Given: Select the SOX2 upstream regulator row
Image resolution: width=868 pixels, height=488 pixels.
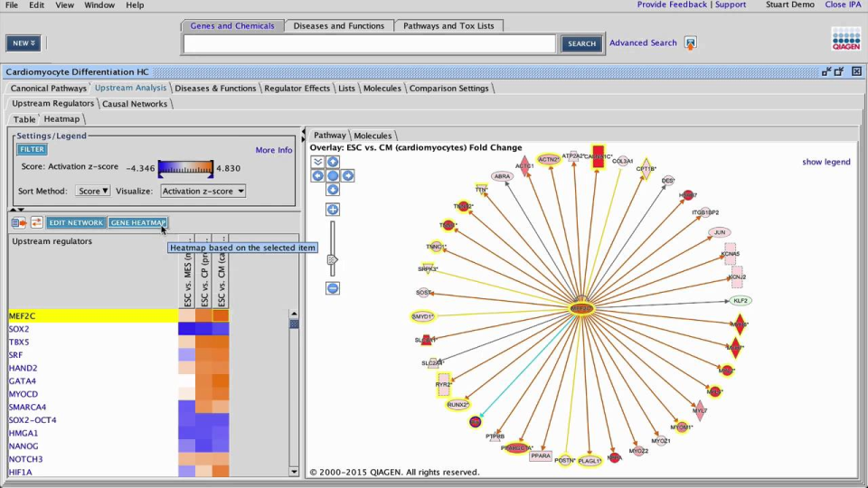Looking at the screenshot, I should coord(93,329).
